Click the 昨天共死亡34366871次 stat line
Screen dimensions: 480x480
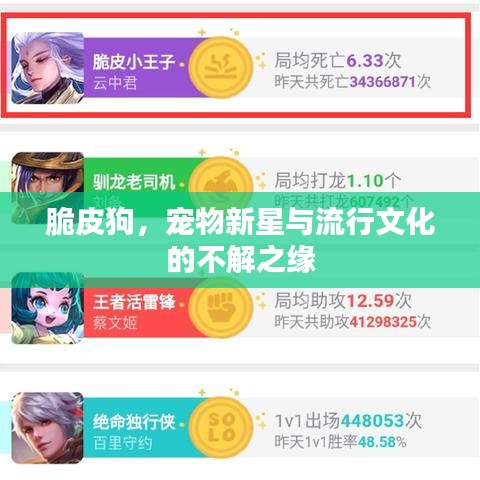pyautogui.click(x=352, y=82)
